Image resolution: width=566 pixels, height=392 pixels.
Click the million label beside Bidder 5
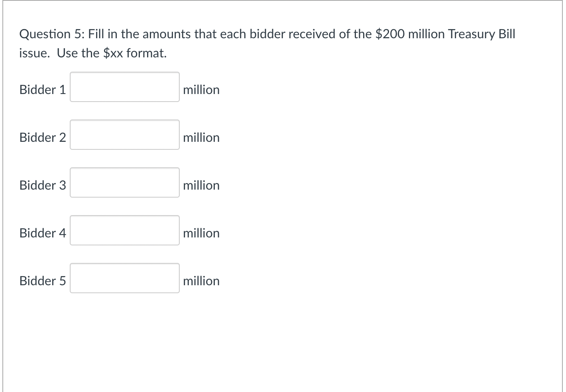click(201, 281)
